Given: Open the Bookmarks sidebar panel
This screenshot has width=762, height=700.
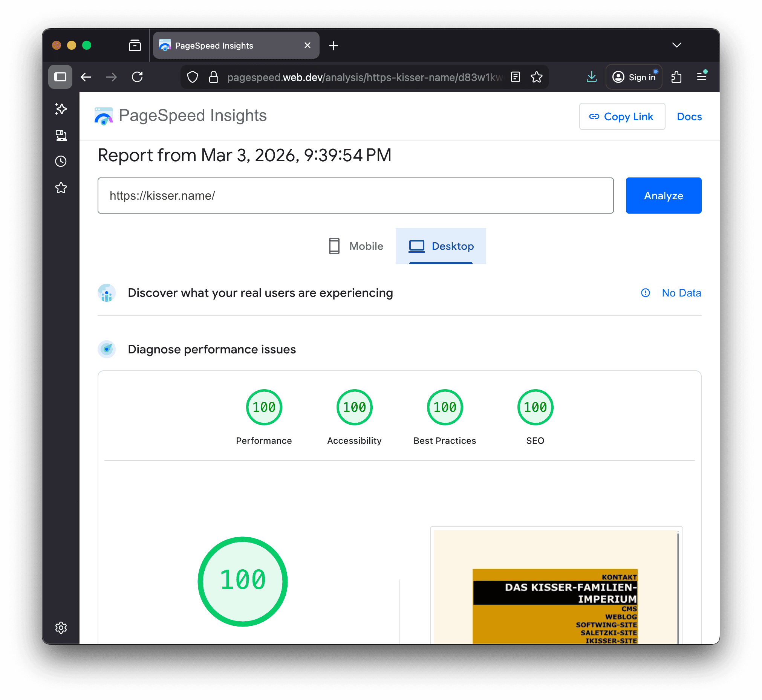Looking at the screenshot, I should tap(61, 188).
